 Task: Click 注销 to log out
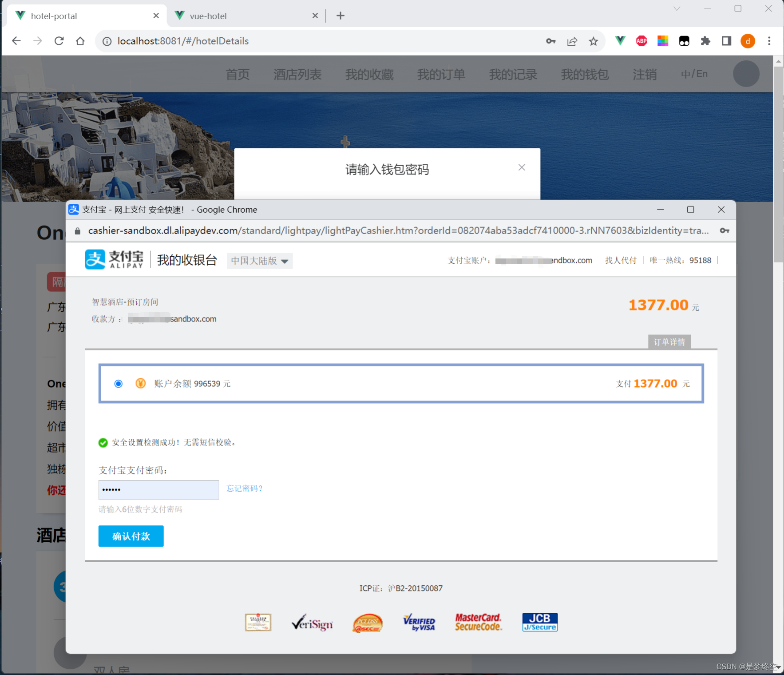click(x=645, y=74)
